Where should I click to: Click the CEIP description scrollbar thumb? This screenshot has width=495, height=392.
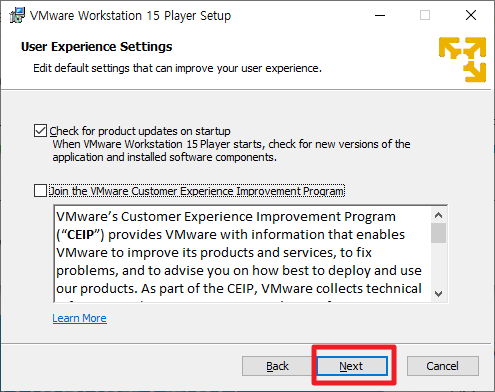coord(438,233)
